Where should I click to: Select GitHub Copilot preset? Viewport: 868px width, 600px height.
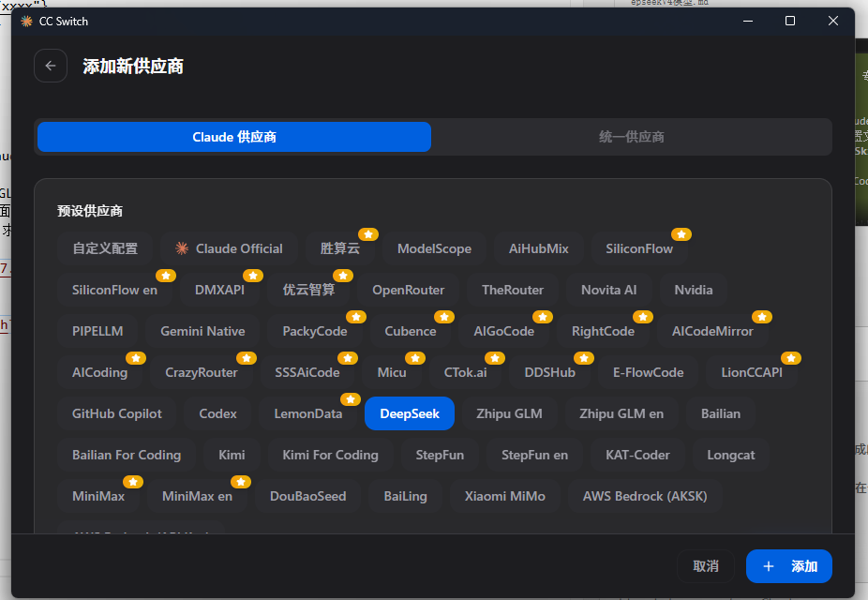pos(117,413)
